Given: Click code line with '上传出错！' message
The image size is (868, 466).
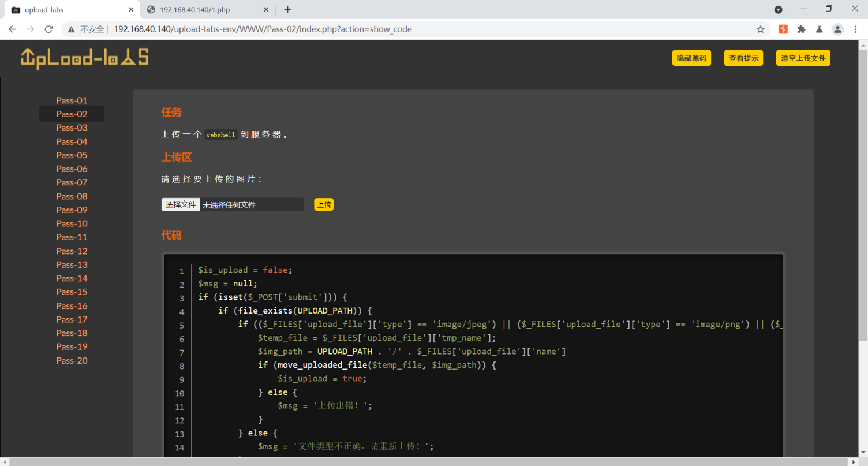Looking at the screenshot, I should pyautogui.click(x=325, y=406).
